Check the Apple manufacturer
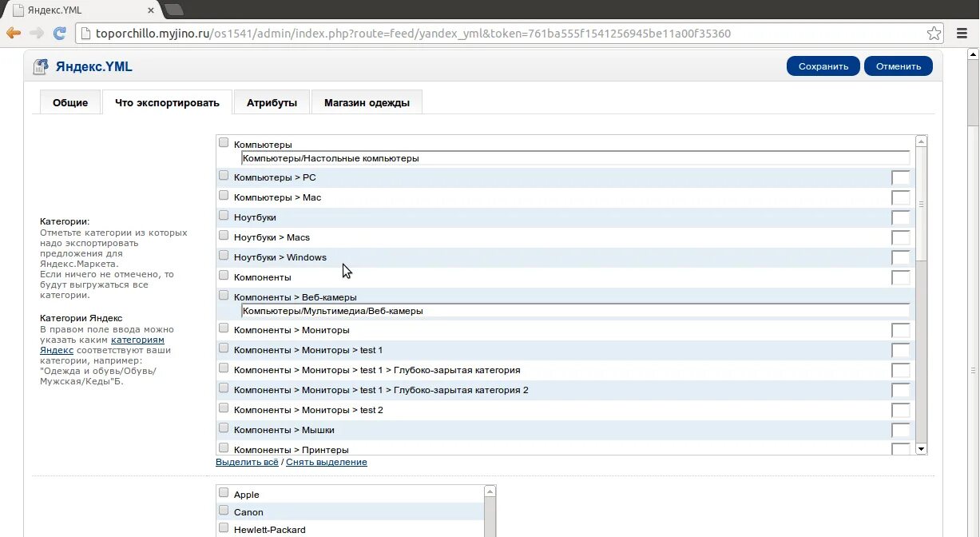 click(x=224, y=493)
